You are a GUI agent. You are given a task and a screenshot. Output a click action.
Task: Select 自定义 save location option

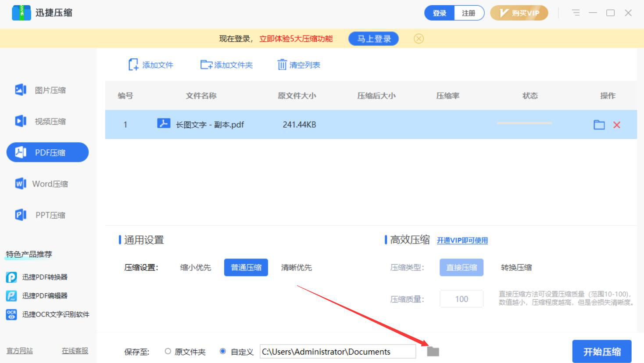tap(223, 352)
